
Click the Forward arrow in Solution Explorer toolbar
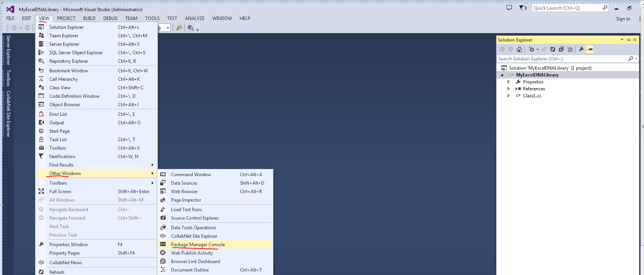511,49
